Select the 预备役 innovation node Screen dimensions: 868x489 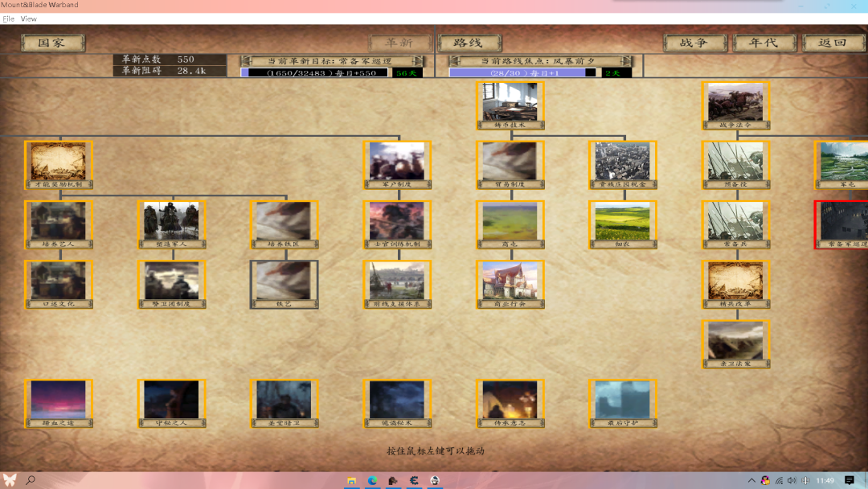point(735,165)
